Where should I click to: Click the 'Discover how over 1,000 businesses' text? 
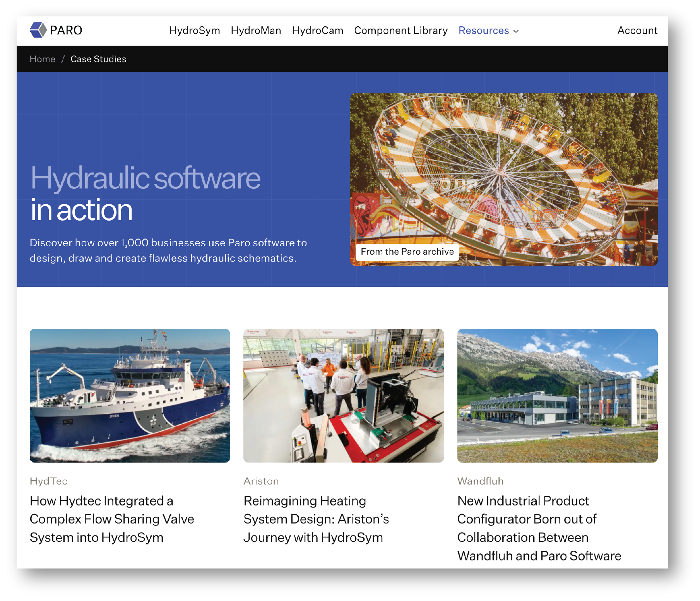(x=168, y=250)
